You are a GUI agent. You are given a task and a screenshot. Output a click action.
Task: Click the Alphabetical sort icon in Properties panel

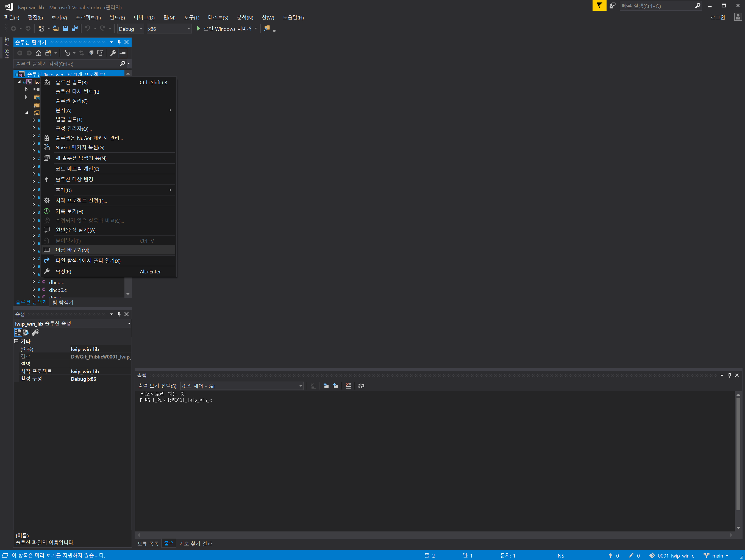tap(26, 332)
